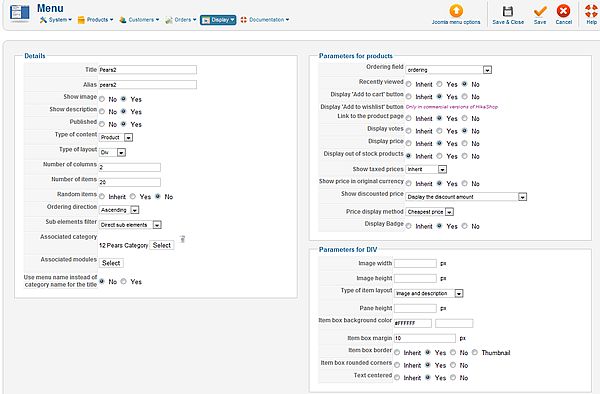Open Type of content dropdown
Screen dimensions: 600x394
point(116,137)
